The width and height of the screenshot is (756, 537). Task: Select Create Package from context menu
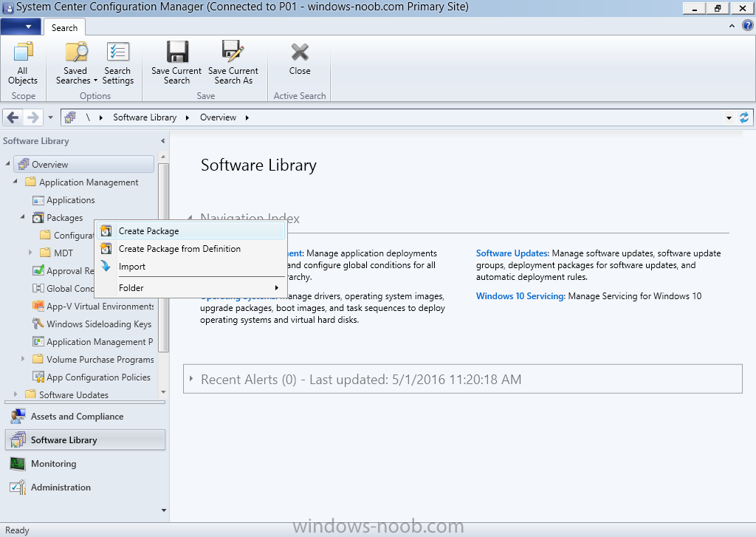[191, 231]
